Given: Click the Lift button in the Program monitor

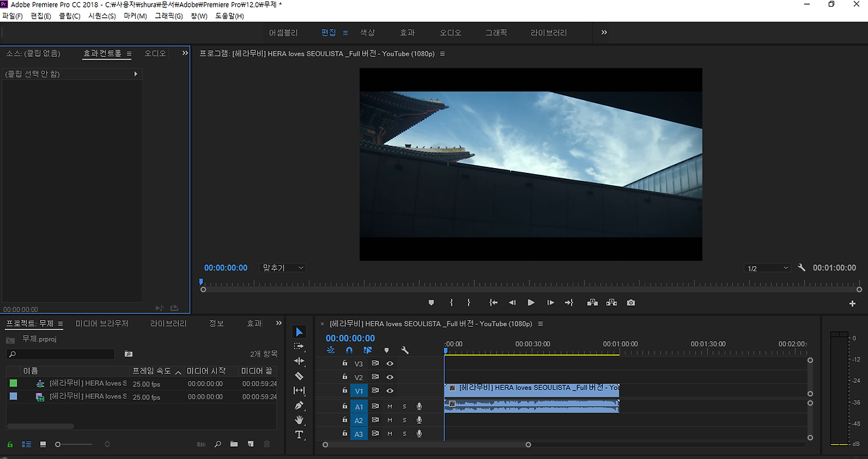Looking at the screenshot, I should [593, 302].
